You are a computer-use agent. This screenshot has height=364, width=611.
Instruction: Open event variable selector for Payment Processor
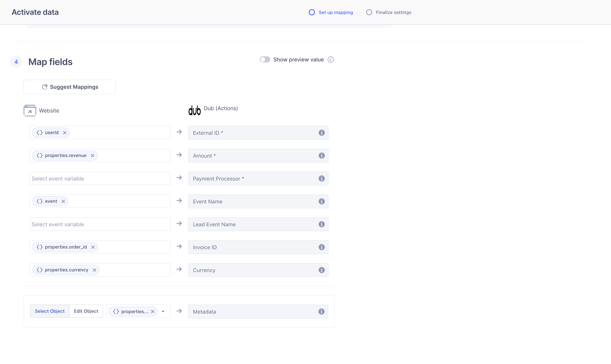[x=100, y=179]
